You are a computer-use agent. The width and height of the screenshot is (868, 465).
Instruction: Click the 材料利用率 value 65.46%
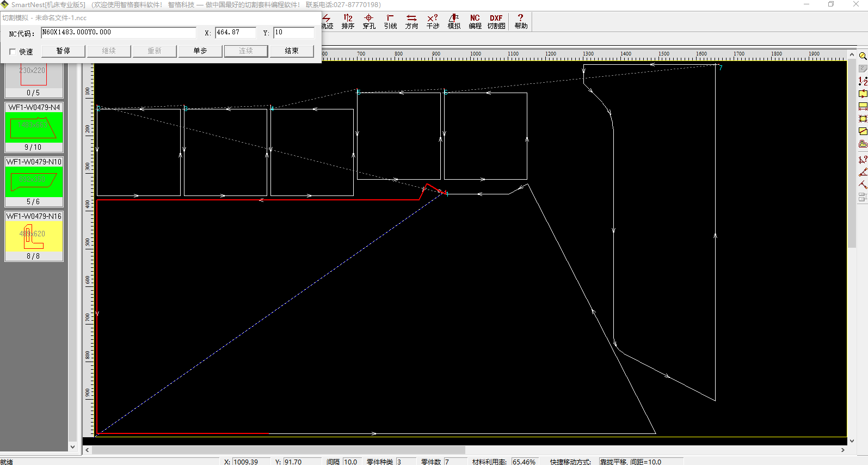click(525, 462)
